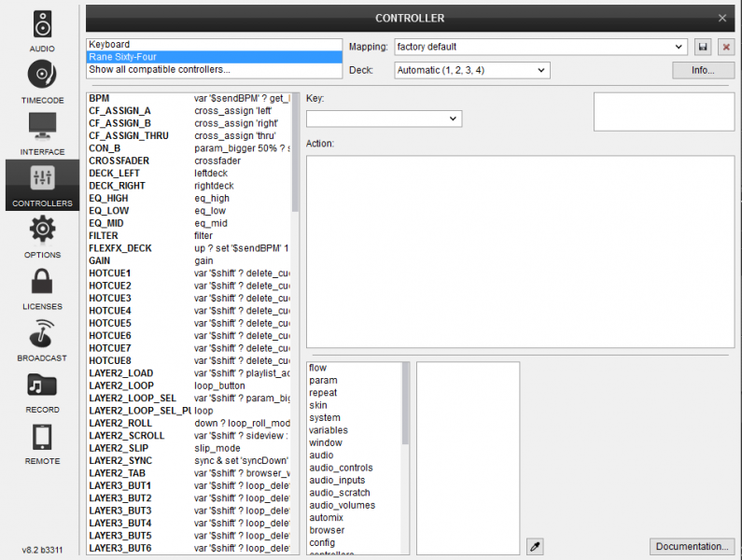
Task: Choose the param action category
Action: (x=355, y=380)
